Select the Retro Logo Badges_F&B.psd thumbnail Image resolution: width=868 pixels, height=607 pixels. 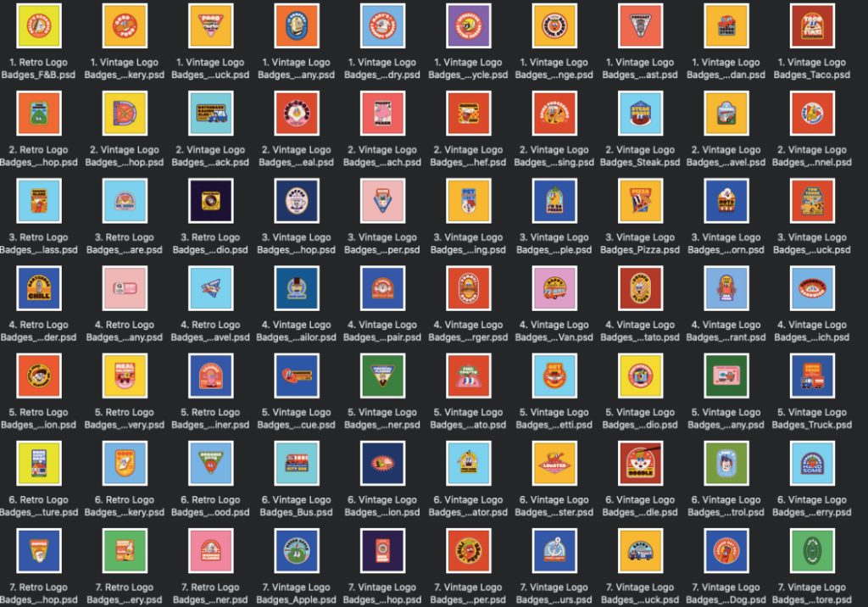39,25
